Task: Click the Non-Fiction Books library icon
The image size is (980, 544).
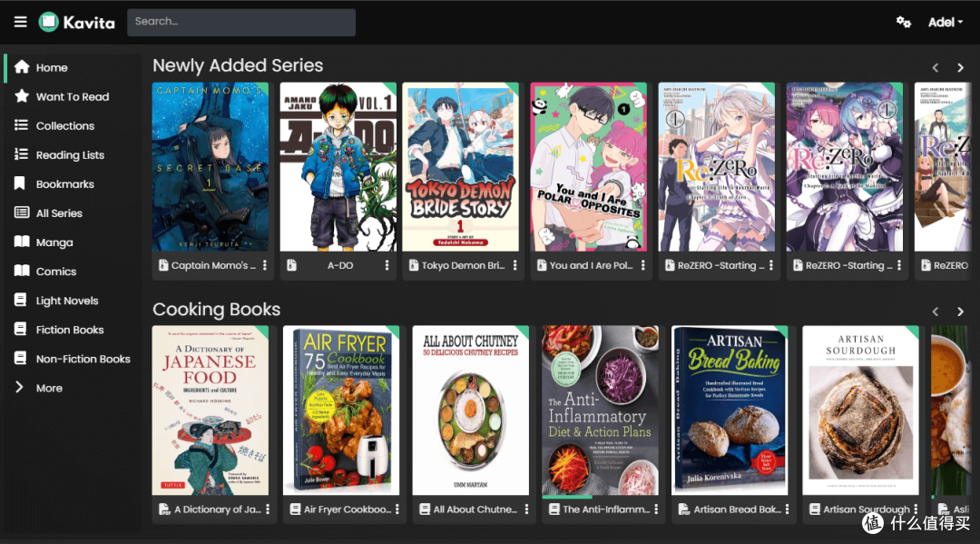Action: [21, 359]
